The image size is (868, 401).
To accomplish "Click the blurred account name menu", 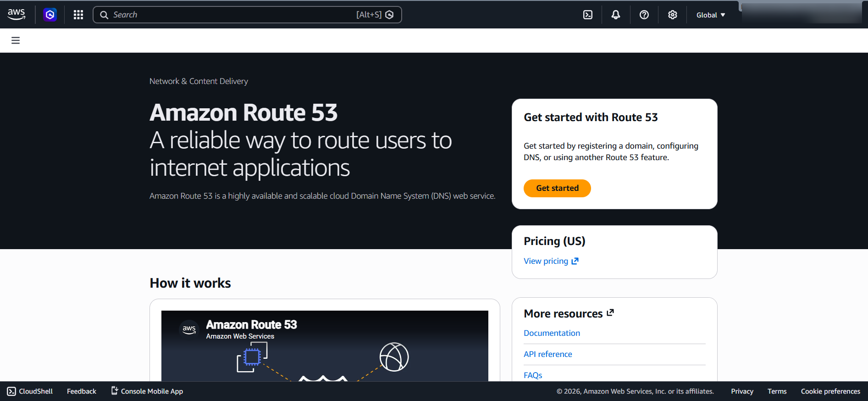I will 801,13.
